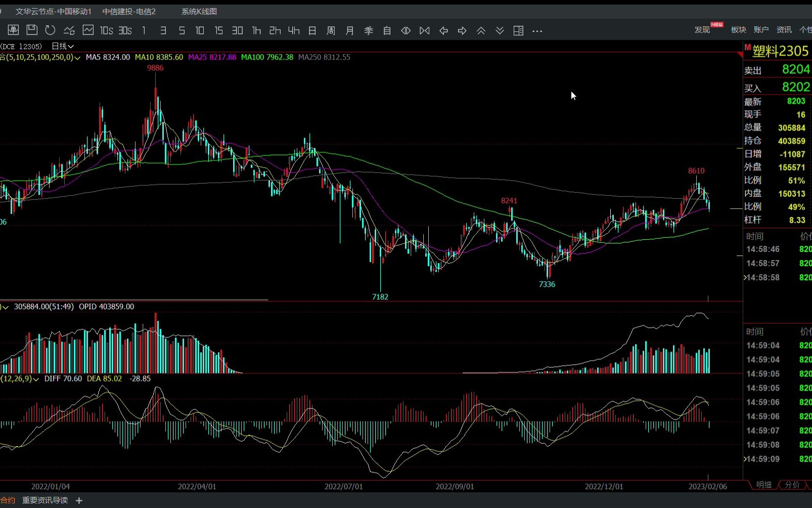This screenshot has width=812, height=508.
Task: Click the 中信建投-电信2 server label
Action: (129, 11)
